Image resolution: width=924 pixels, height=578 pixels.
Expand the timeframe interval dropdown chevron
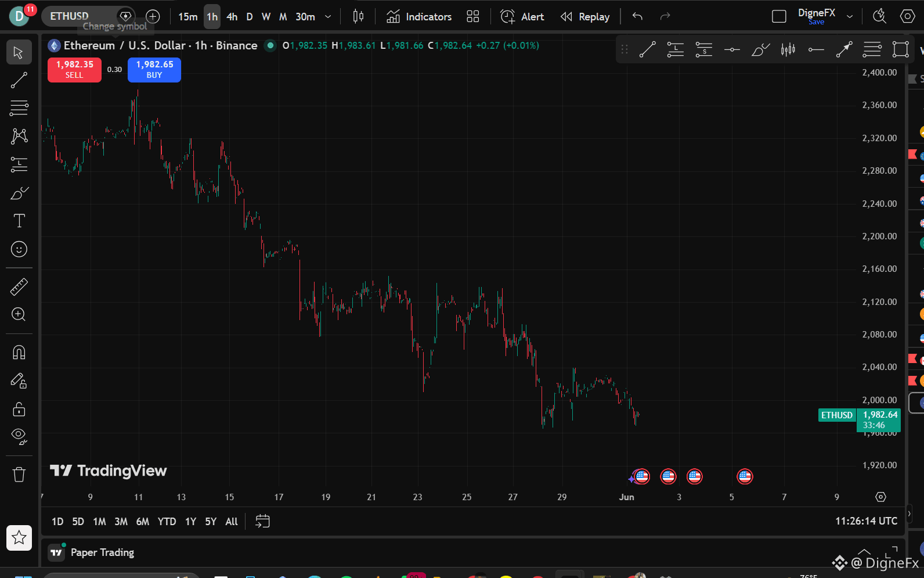coord(328,17)
